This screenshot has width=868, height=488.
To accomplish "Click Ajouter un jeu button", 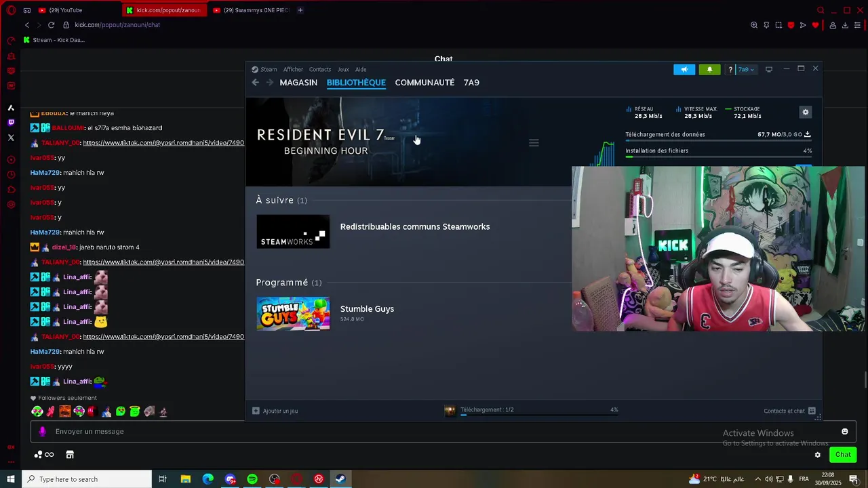I will pyautogui.click(x=275, y=411).
